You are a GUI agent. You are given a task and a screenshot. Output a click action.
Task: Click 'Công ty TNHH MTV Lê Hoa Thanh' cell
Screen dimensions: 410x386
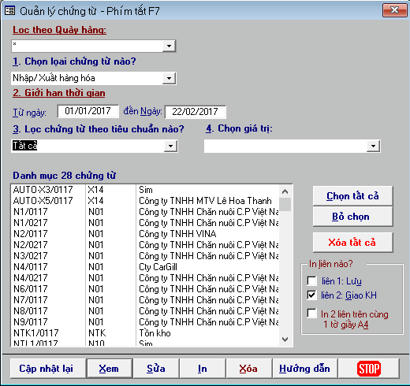click(205, 201)
